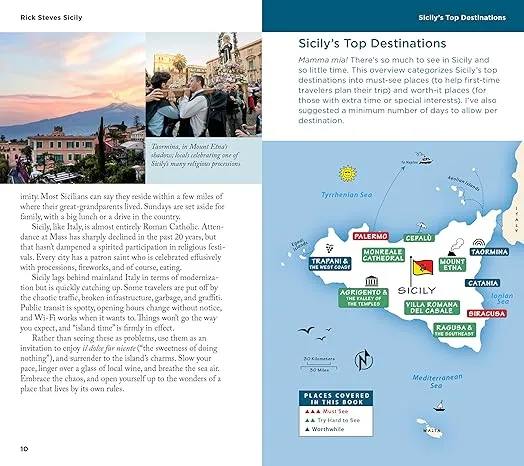
Task: Select the Taormina map label
Action: pyautogui.click(x=489, y=252)
